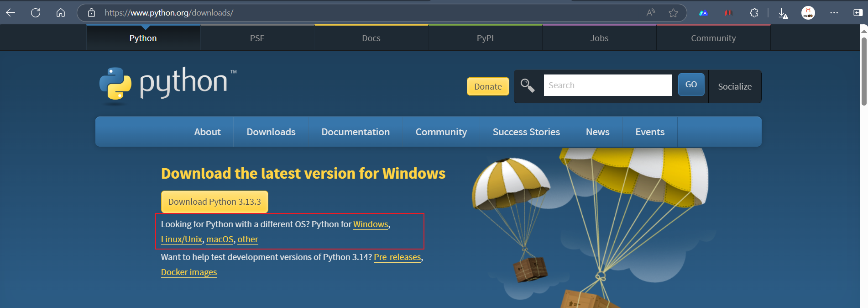Open the Docs top tab
Viewport: 868px width, 308px height.
click(x=371, y=38)
